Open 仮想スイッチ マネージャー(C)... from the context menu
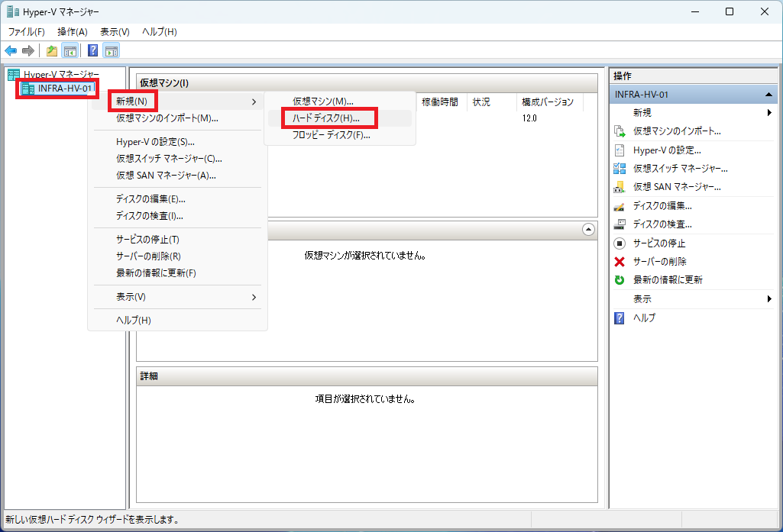The width and height of the screenshot is (783, 532). [x=178, y=159]
